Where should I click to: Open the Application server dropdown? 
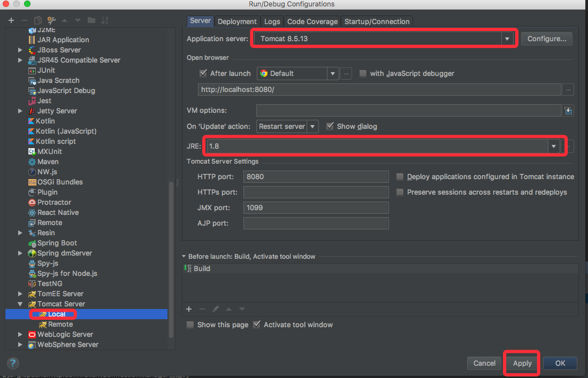[x=507, y=38]
